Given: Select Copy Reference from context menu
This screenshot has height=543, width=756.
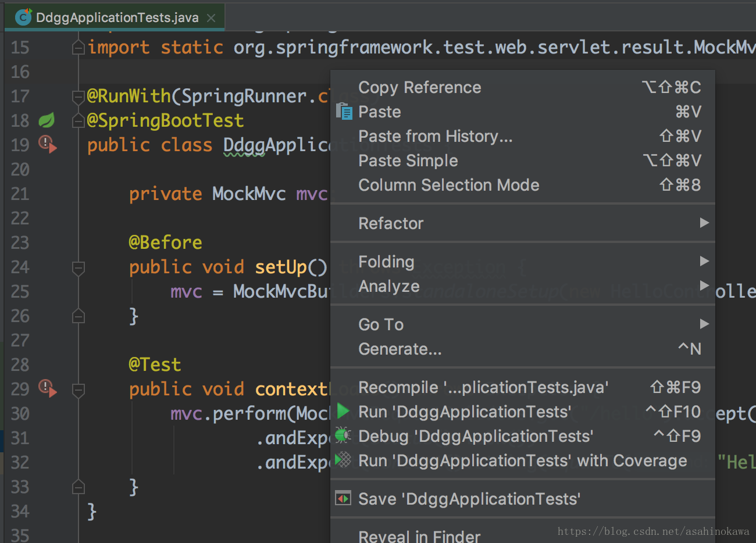Looking at the screenshot, I should tap(523, 87).
